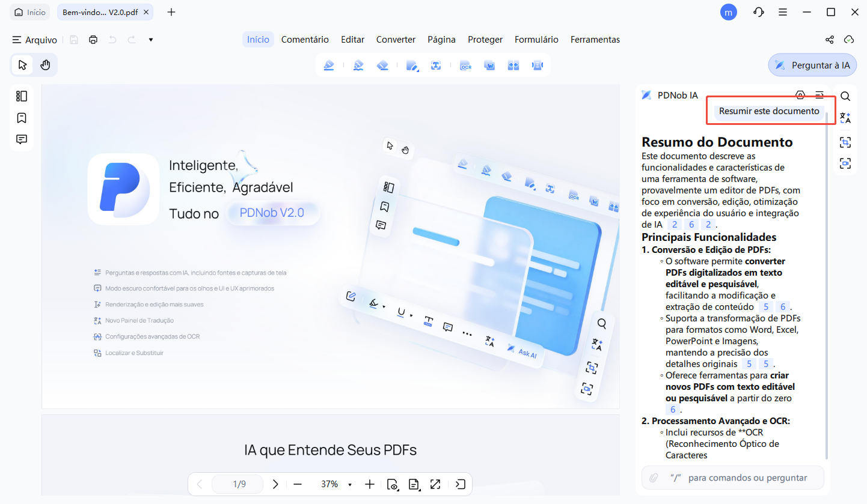The width and height of the screenshot is (867, 504).
Task: Click the Perguntar à IA button
Action: pyautogui.click(x=812, y=65)
